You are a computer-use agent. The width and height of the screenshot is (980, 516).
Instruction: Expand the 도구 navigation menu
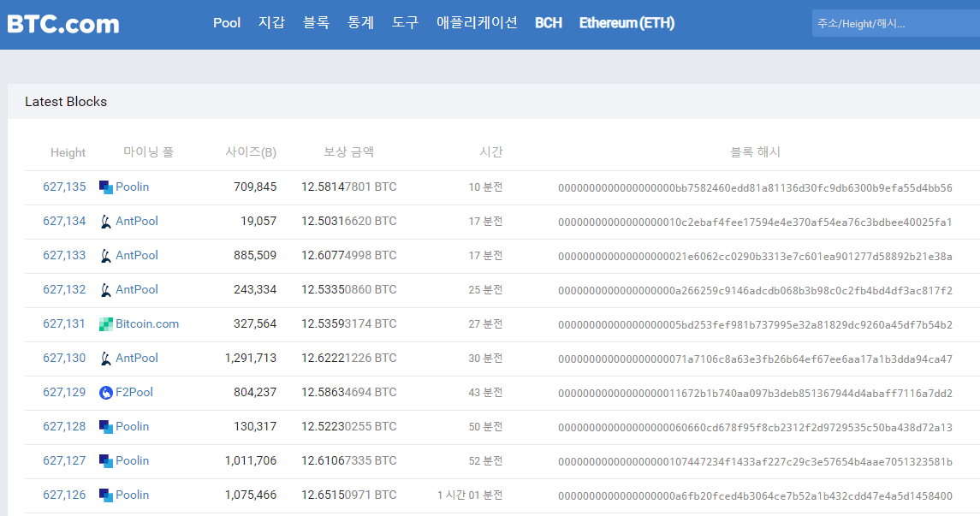click(405, 23)
